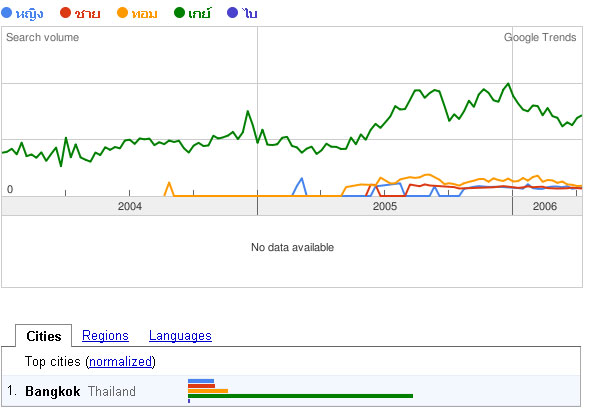This screenshot has height=414, width=590.
Task: Click the blue หญิง legend dot
Action: click(x=7, y=13)
